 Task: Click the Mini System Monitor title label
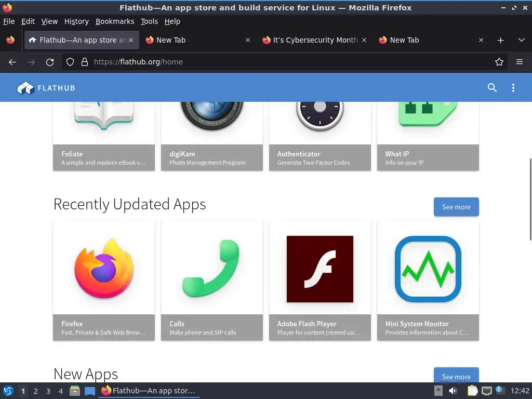pos(417,324)
